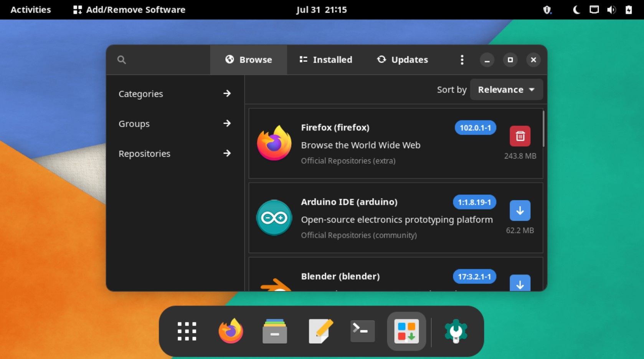Open the Relevance sort dropdown
The image size is (644, 359).
tap(506, 89)
